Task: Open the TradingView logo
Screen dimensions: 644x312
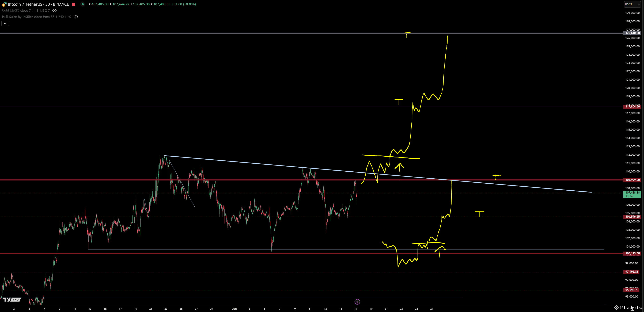Action: click(12, 299)
